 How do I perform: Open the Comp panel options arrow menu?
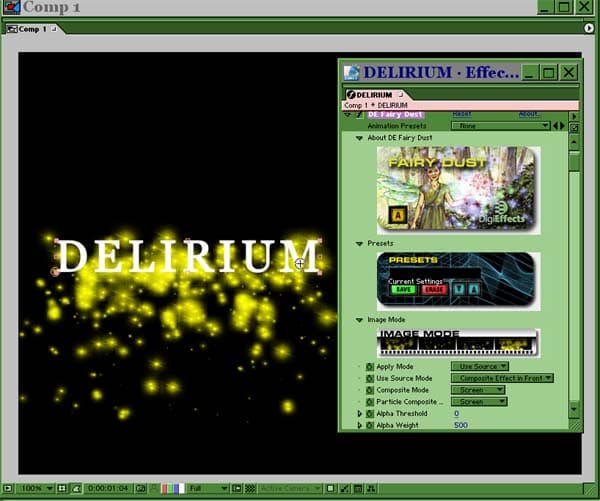coord(589,28)
